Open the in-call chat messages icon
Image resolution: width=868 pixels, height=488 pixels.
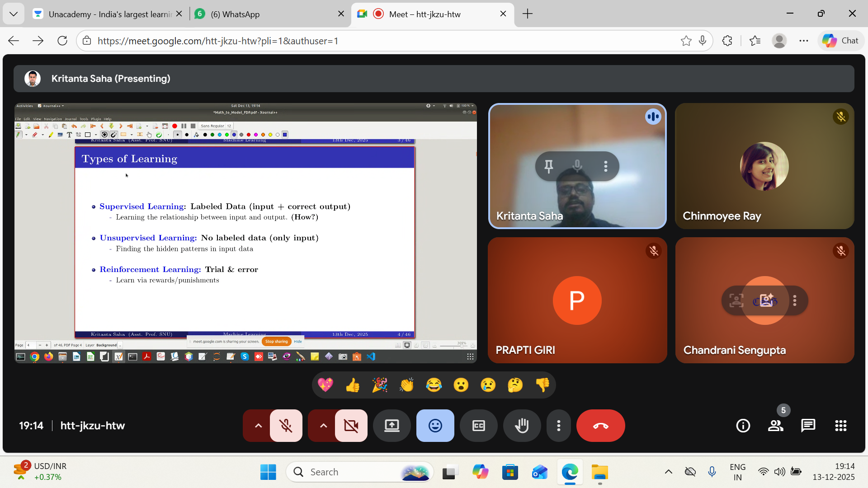point(808,426)
